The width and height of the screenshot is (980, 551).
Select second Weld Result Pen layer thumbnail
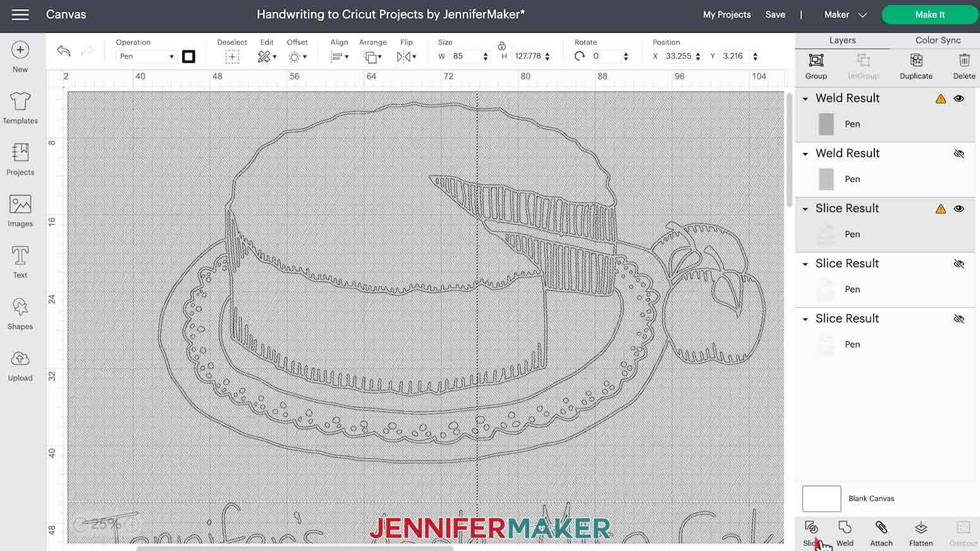tap(826, 179)
